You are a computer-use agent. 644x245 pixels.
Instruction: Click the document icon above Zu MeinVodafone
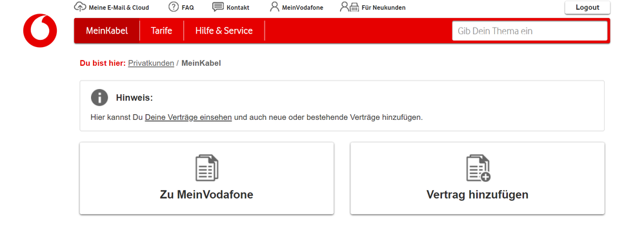[x=206, y=168]
